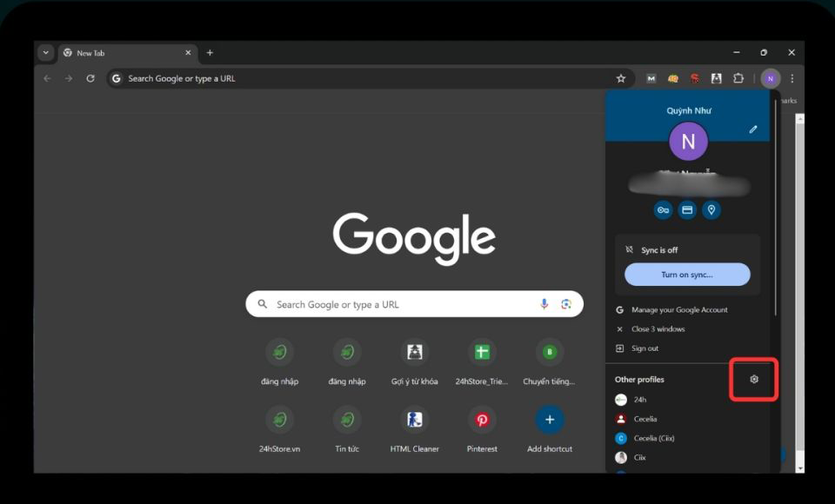Focus the address bar at the top
This screenshot has width=835, height=504.
[371, 78]
